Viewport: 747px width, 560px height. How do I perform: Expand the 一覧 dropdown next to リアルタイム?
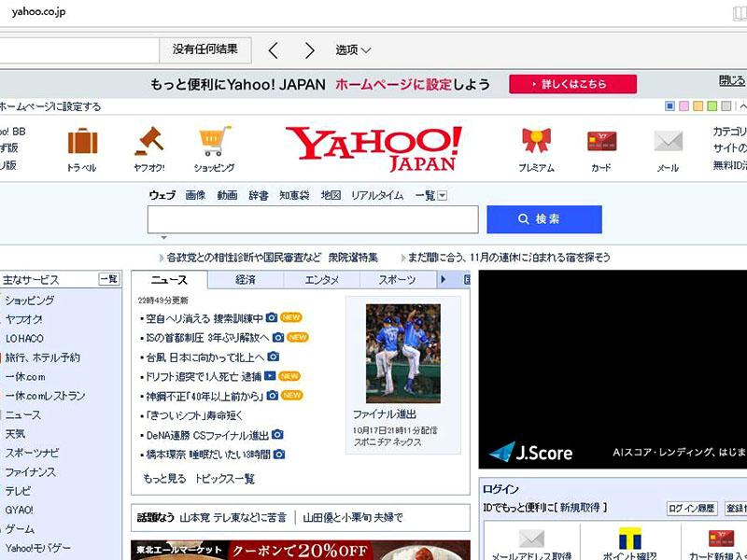(x=435, y=195)
